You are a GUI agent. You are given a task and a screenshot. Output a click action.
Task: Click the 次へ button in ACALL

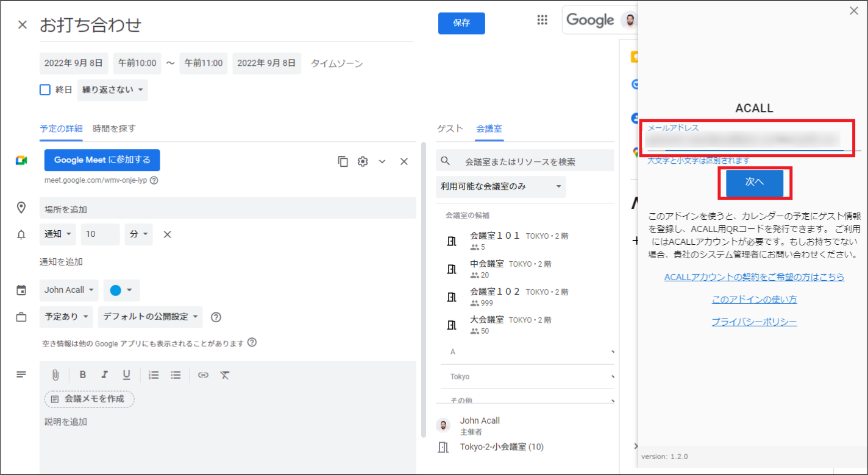(x=754, y=182)
